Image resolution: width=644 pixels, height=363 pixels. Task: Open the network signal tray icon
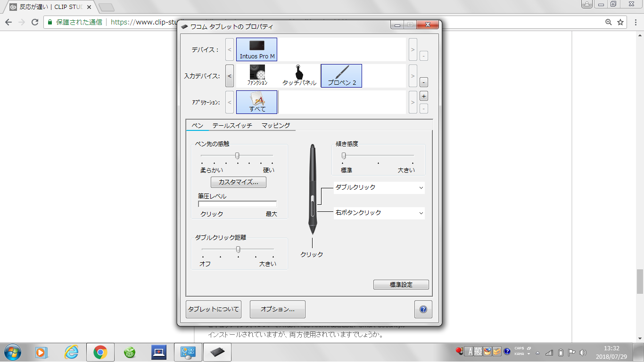549,352
